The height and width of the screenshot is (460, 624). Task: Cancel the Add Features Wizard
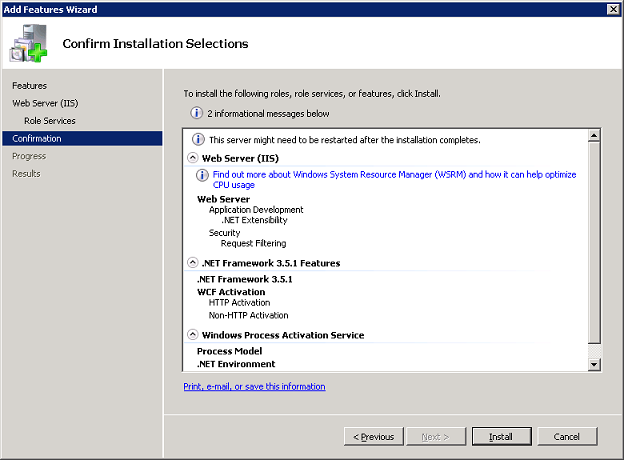coord(567,437)
